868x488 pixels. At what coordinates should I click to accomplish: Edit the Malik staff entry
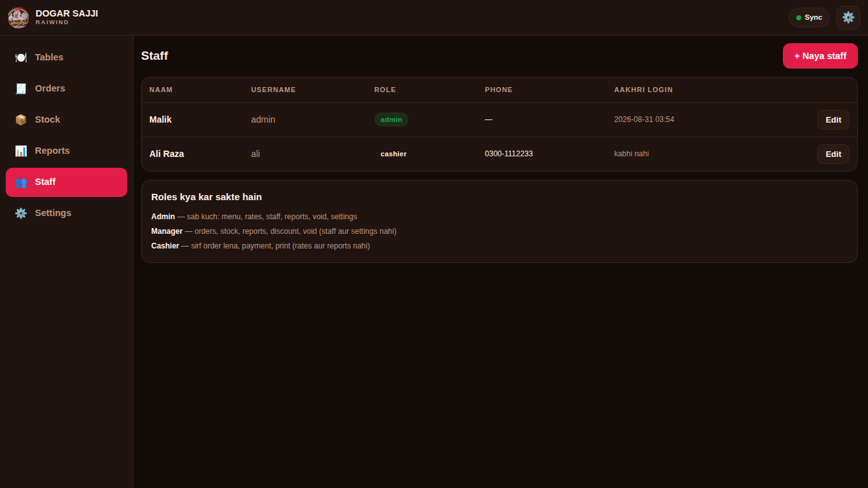(833, 119)
